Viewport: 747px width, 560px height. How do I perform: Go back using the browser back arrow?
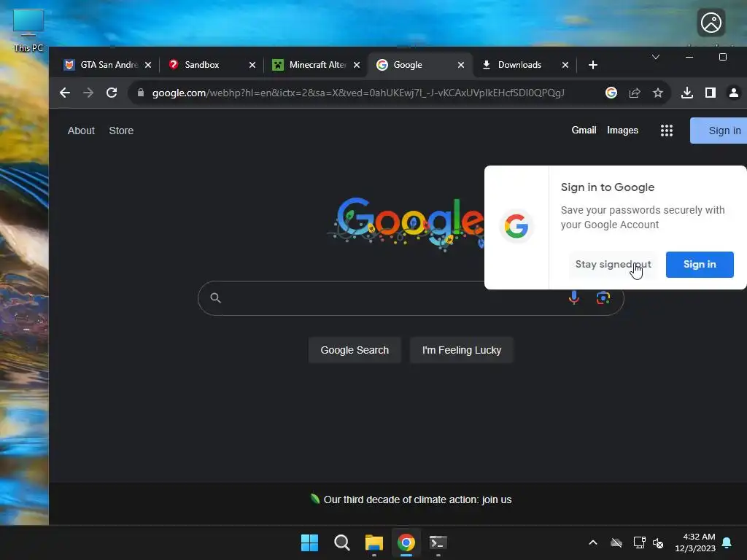65,93
